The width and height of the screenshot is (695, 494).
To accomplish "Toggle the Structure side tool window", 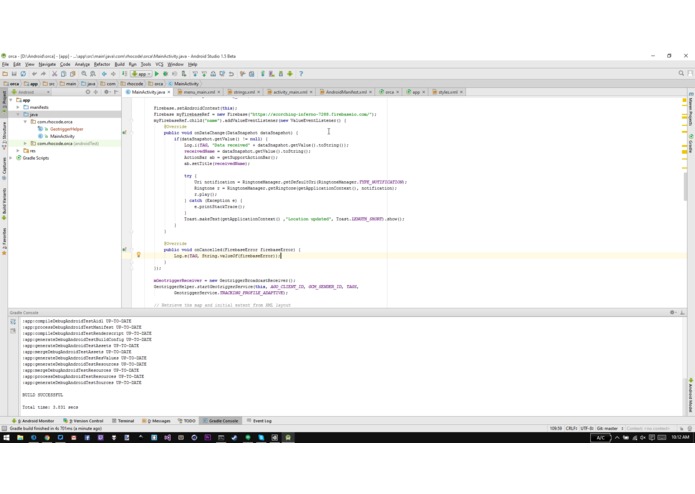I will tap(4, 135).
